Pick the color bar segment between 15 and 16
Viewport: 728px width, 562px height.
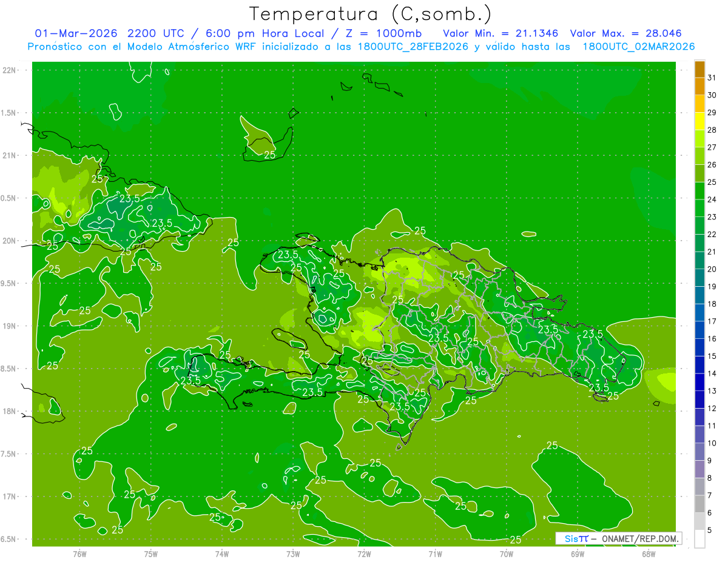coord(699,348)
